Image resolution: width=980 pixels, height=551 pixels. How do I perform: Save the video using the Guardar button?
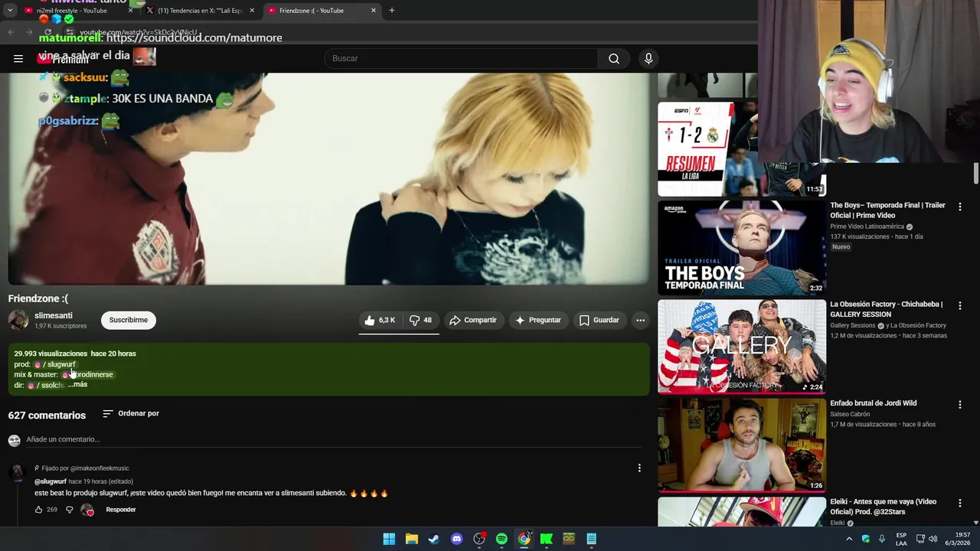click(599, 320)
